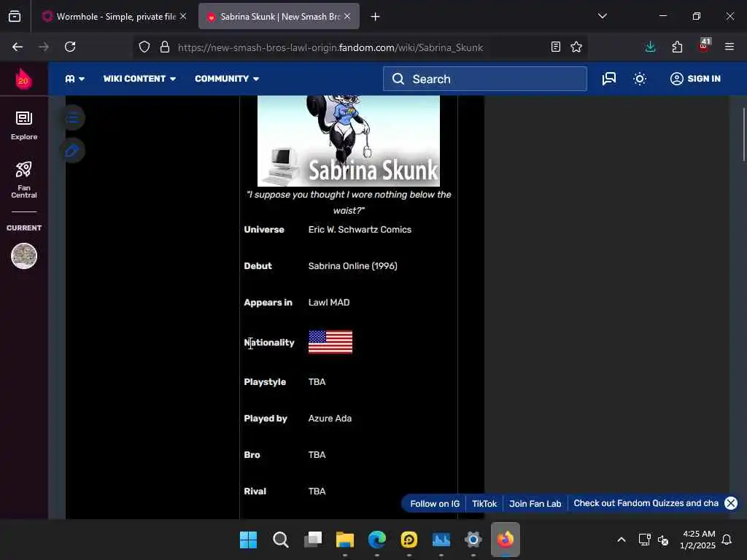This screenshot has height=560, width=747.
Task: Open the network status tray icon
Action: 645,540
